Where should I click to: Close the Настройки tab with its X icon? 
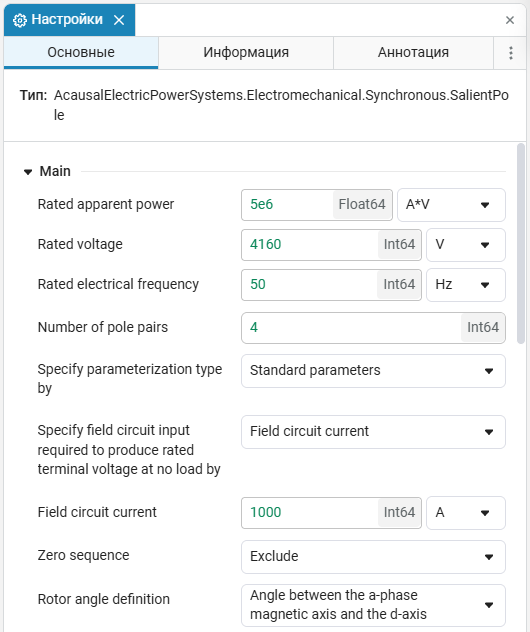pos(119,20)
